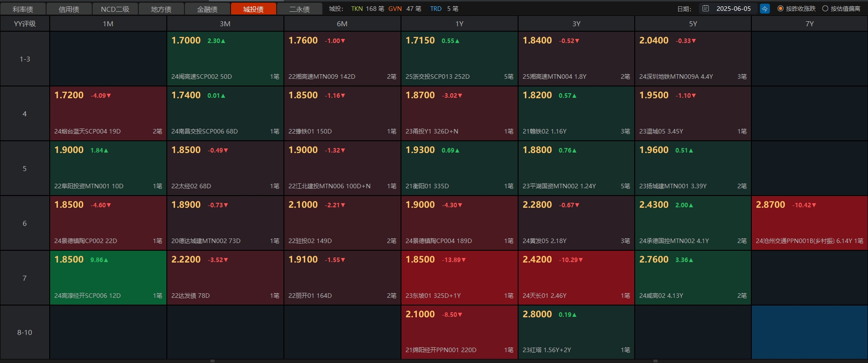The width and height of the screenshot is (868, 363).
Task: Click the 7Y column header
Action: (x=810, y=24)
